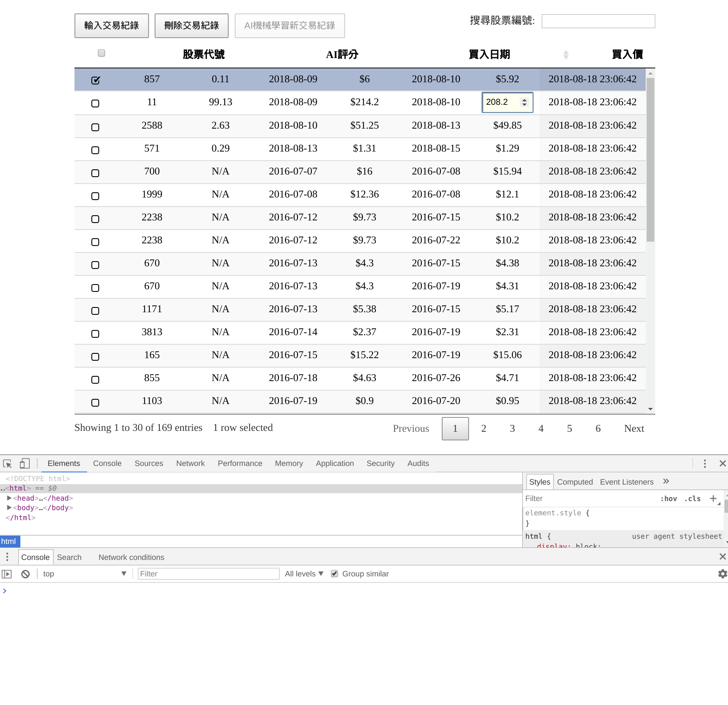The width and height of the screenshot is (728, 705).
Task: Switch to the Network tab
Action: tap(190, 463)
